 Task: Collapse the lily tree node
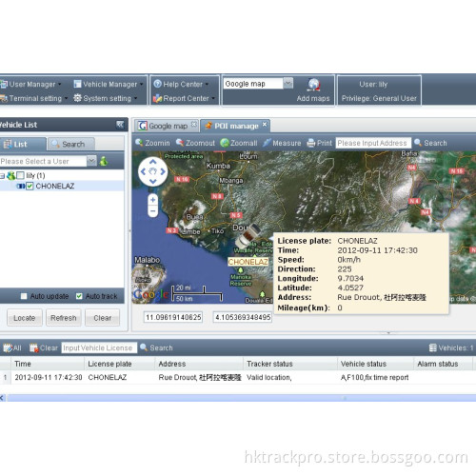click(x=2, y=175)
